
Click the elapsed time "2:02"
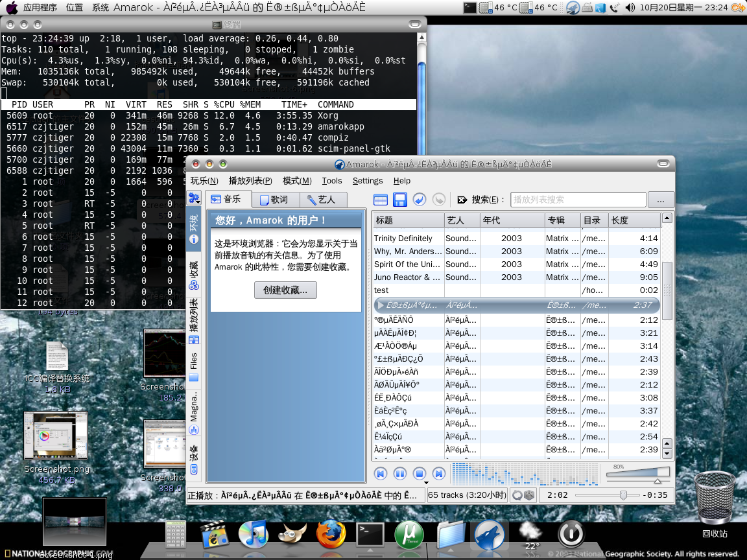558,495
